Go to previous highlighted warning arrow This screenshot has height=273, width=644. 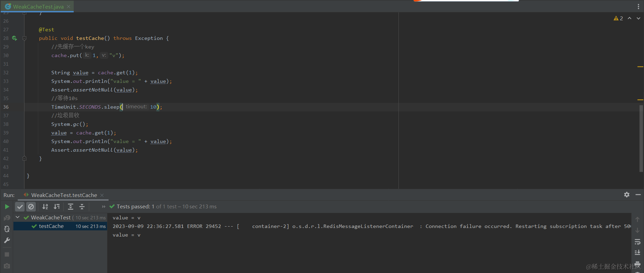pos(630,18)
